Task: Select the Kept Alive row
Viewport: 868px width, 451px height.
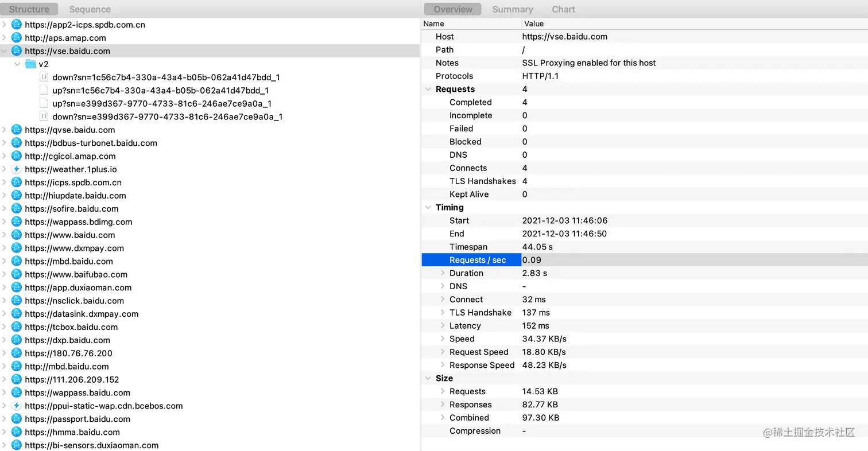Action: pyautogui.click(x=645, y=194)
